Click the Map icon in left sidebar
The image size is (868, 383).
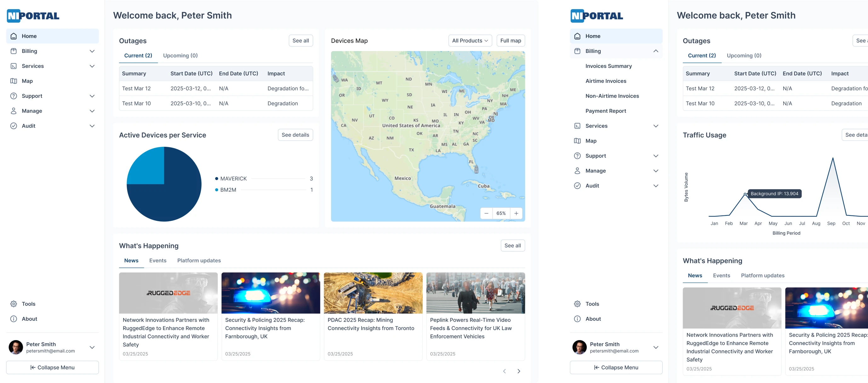(x=14, y=81)
